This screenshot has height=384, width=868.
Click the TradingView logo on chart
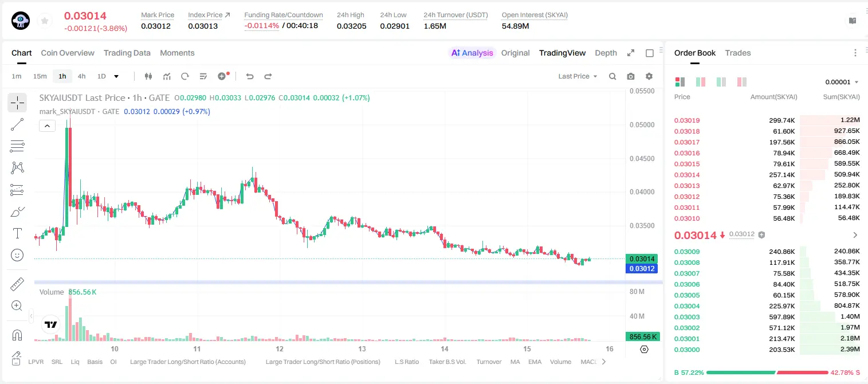click(51, 324)
